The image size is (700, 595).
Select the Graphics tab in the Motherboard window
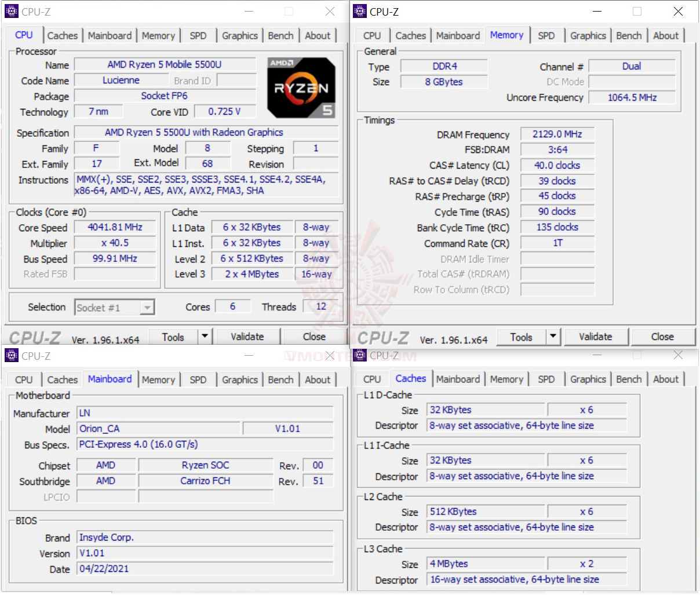pos(240,379)
